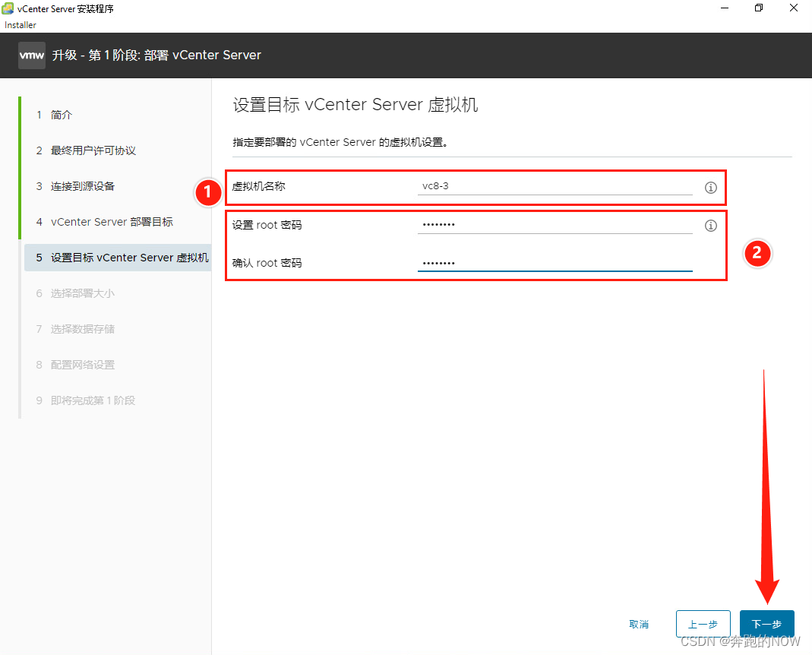Close the vCenter Server installer window

(793, 8)
